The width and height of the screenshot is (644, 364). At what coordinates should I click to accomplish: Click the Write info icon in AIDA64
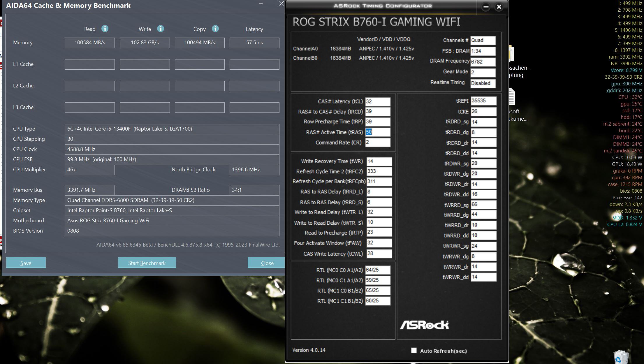tap(161, 29)
